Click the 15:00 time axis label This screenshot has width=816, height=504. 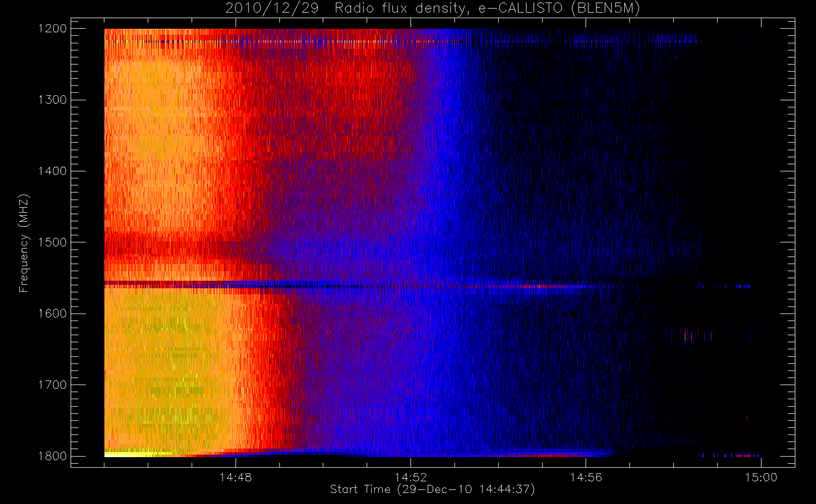[x=761, y=477]
